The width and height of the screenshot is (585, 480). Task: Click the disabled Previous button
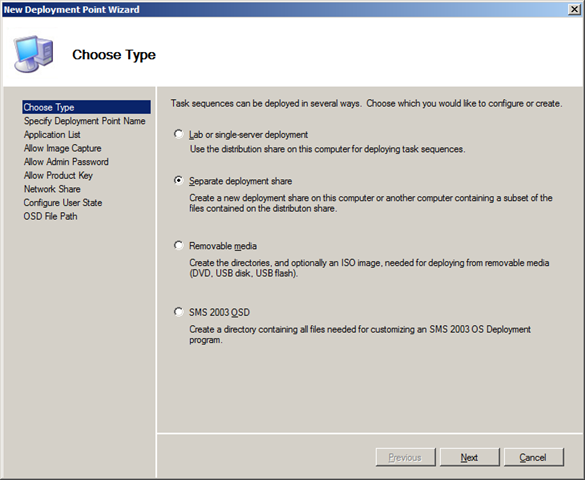click(x=406, y=457)
